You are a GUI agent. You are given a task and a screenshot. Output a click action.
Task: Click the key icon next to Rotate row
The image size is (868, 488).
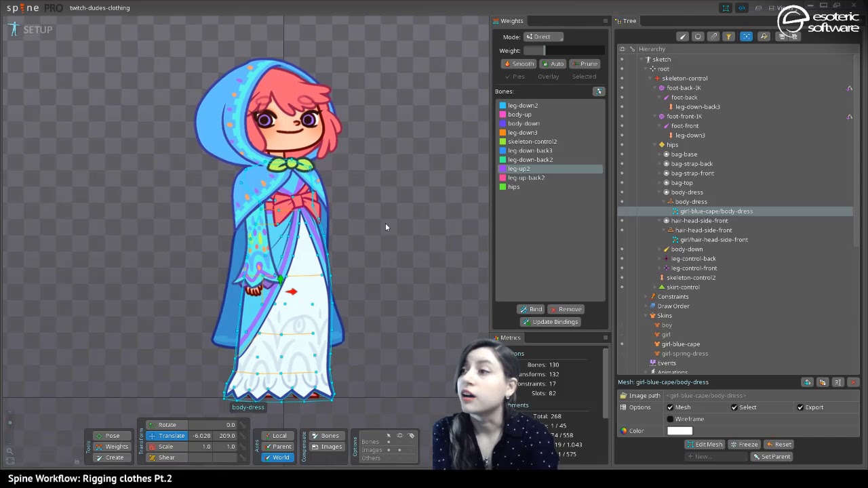pos(243,425)
